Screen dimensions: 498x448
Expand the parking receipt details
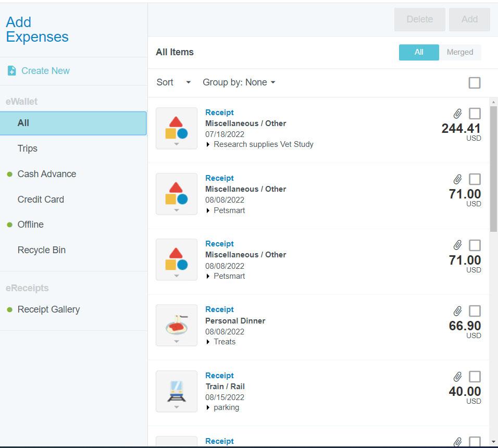(x=208, y=408)
